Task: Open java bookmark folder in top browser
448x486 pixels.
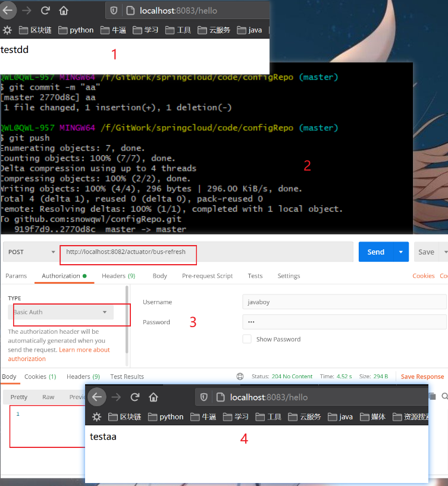Action: pyautogui.click(x=249, y=30)
